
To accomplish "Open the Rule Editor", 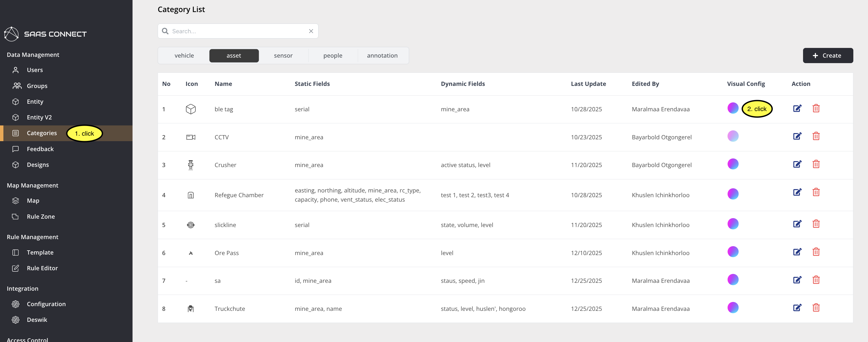I will pos(42,268).
